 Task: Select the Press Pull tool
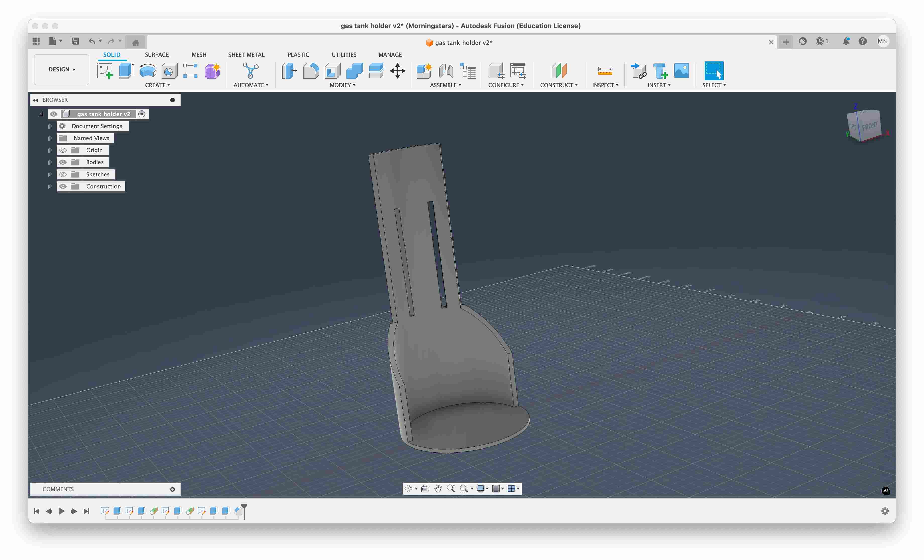[289, 71]
